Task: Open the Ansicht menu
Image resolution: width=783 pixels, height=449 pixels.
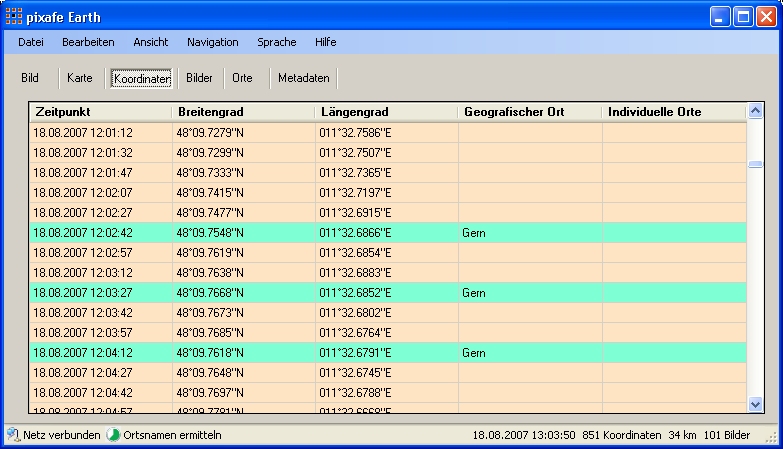Action: click(x=150, y=42)
